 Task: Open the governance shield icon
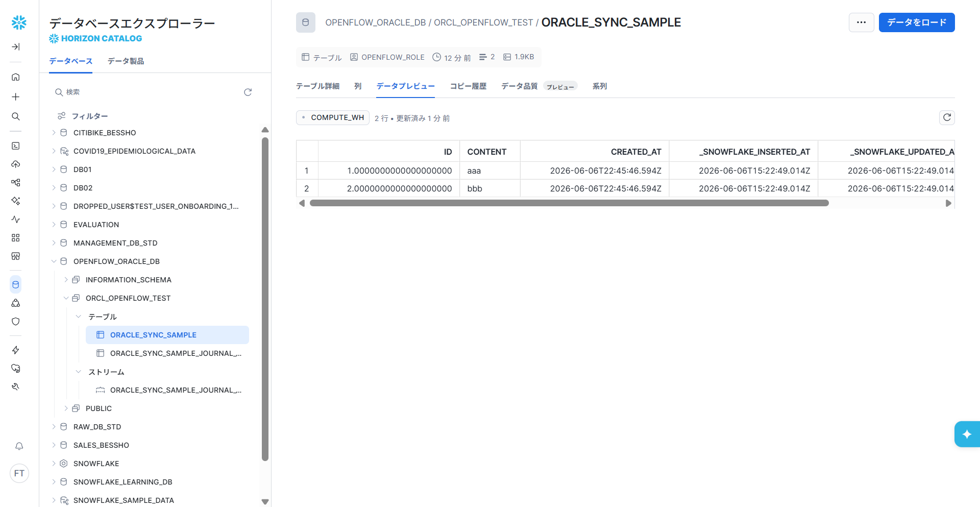pyautogui.click(x=16, y=322)
